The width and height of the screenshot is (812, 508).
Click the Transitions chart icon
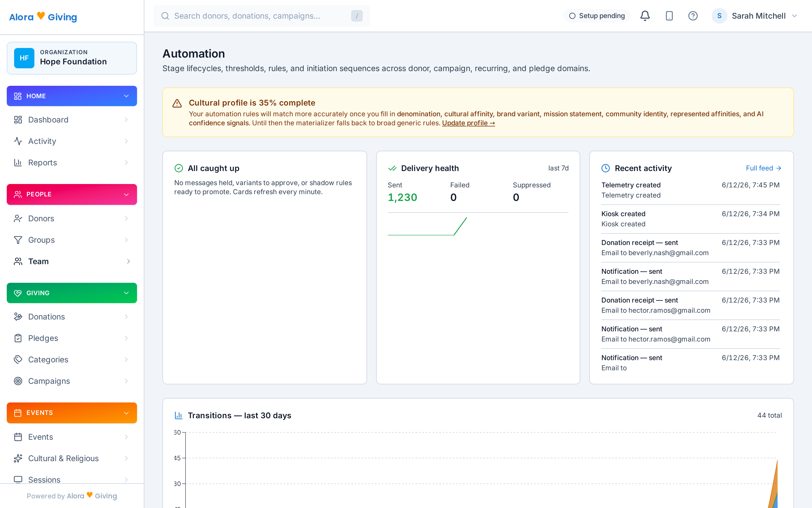pyautogui.click(x=178, y=416)
